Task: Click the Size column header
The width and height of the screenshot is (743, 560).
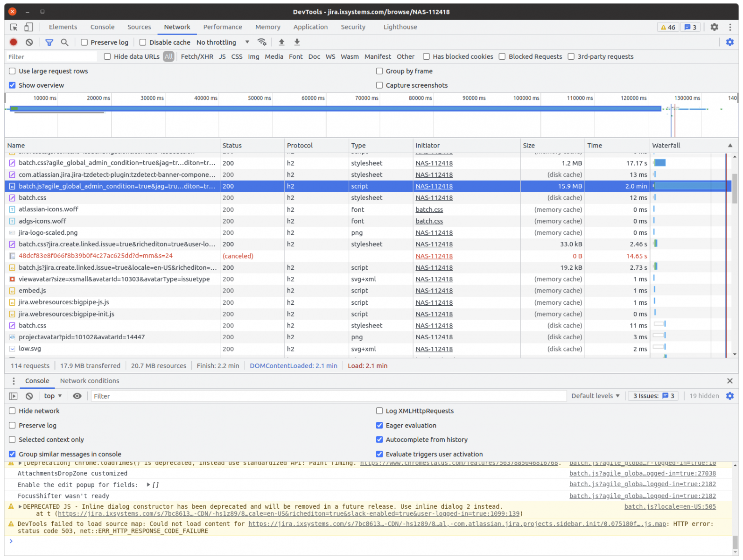Action: tap(552, 146)
